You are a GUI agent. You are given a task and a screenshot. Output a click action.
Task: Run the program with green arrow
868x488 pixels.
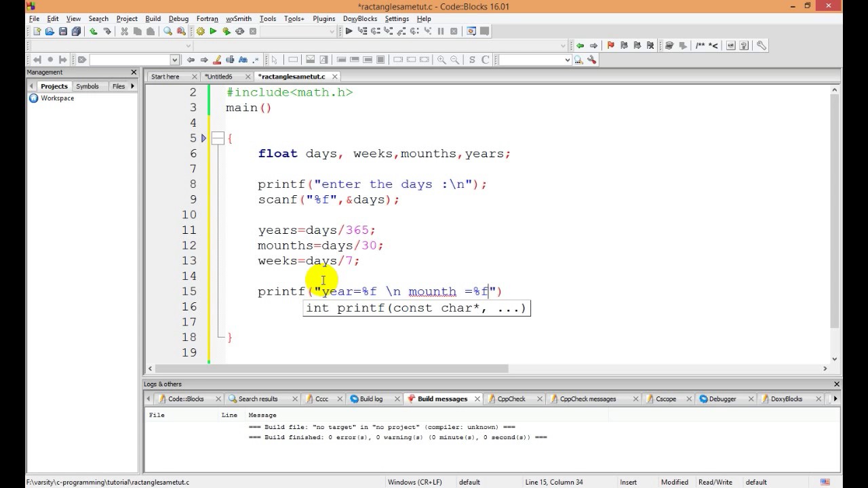pyautogui.click(x=213, y=31)
